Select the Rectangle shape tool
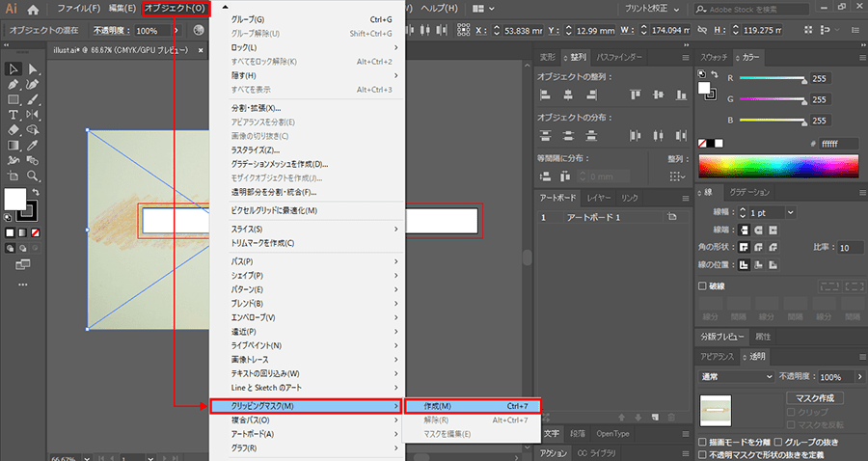The image size is (868, 461). 14,99
